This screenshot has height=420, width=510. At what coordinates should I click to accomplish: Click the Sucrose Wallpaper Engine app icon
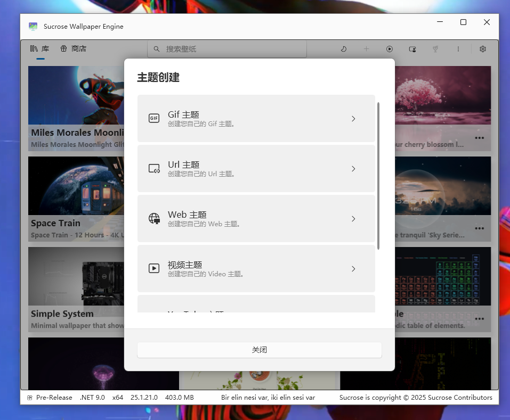(x=33, y=26)
